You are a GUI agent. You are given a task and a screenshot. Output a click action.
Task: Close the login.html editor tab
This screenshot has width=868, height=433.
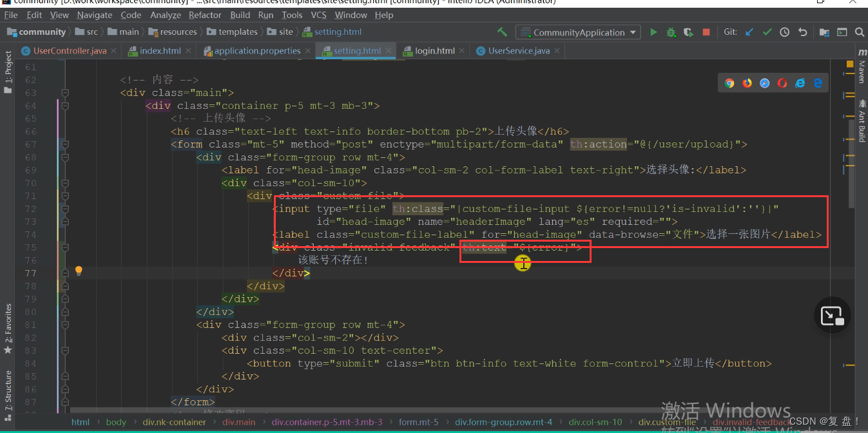pos(463,50)
